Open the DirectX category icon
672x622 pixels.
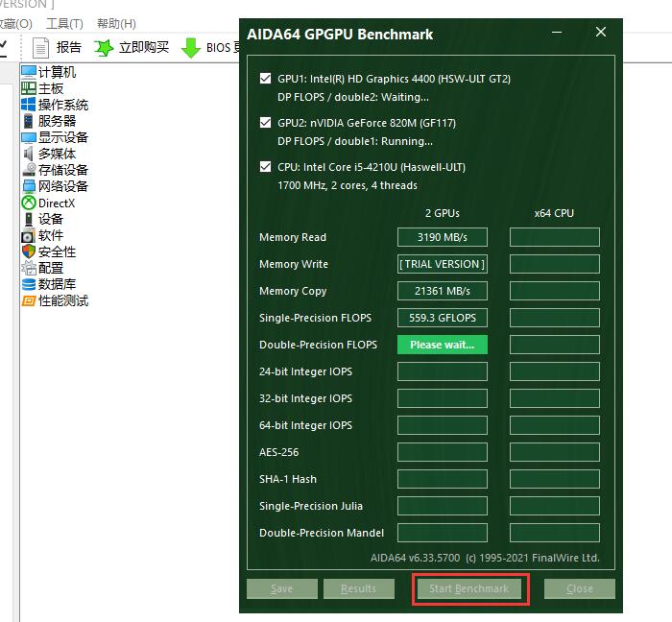pos(29,203)
